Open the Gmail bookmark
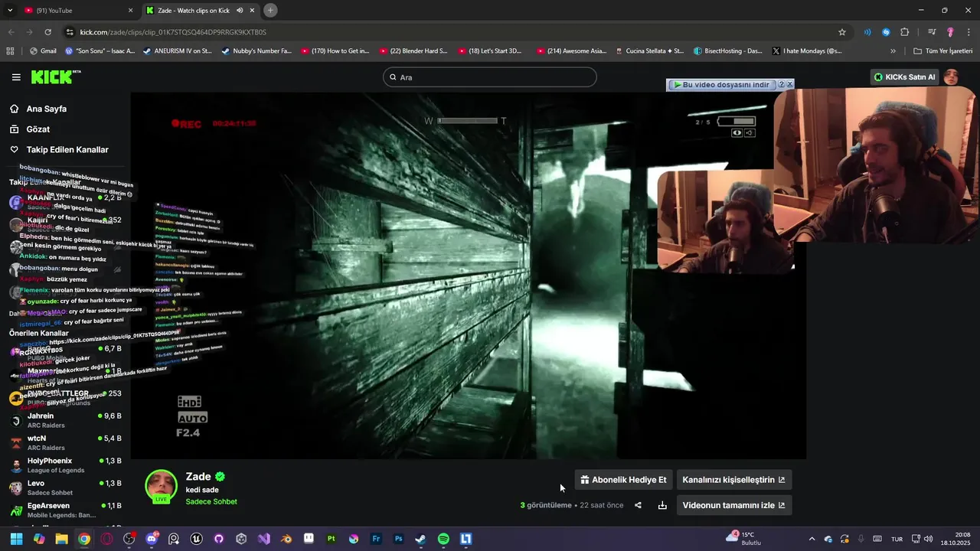 click(43, 51)
